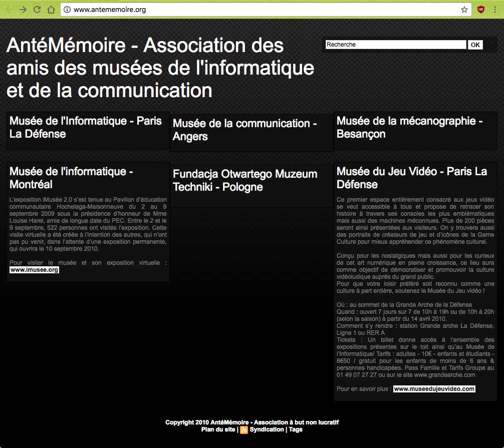Click the Recherche search field
Viewport: 504px width, 448px height.
coord(395,45)
